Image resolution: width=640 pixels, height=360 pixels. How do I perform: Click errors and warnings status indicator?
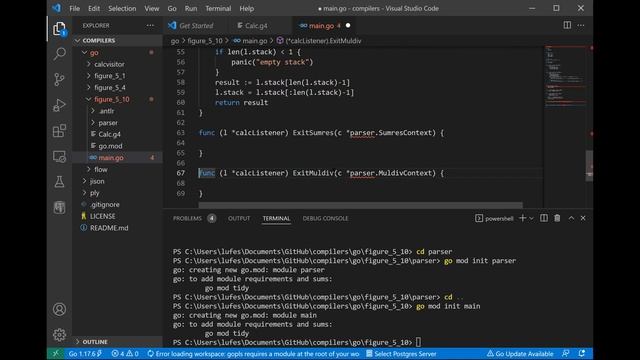pyautogui.click(x=125, y=353)
